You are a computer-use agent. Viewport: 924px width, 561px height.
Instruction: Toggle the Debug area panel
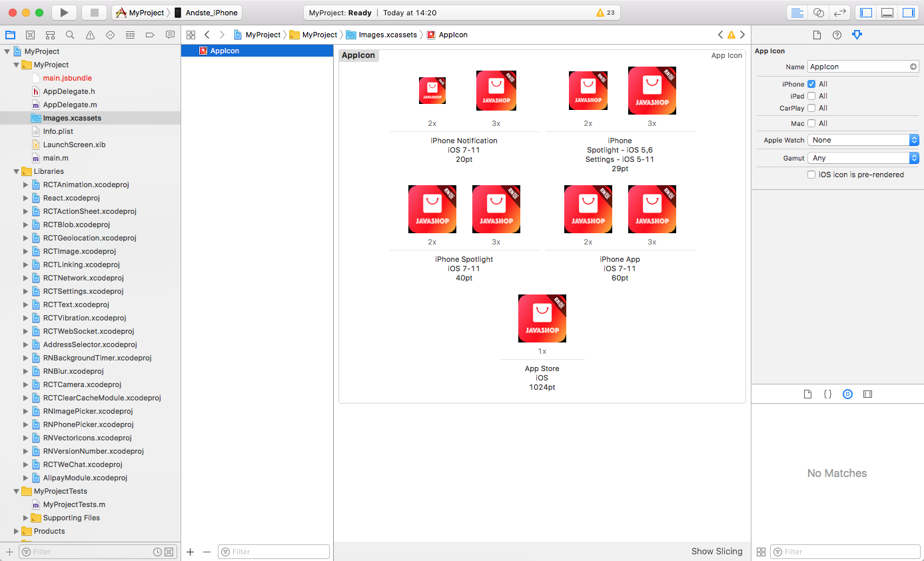887,13
